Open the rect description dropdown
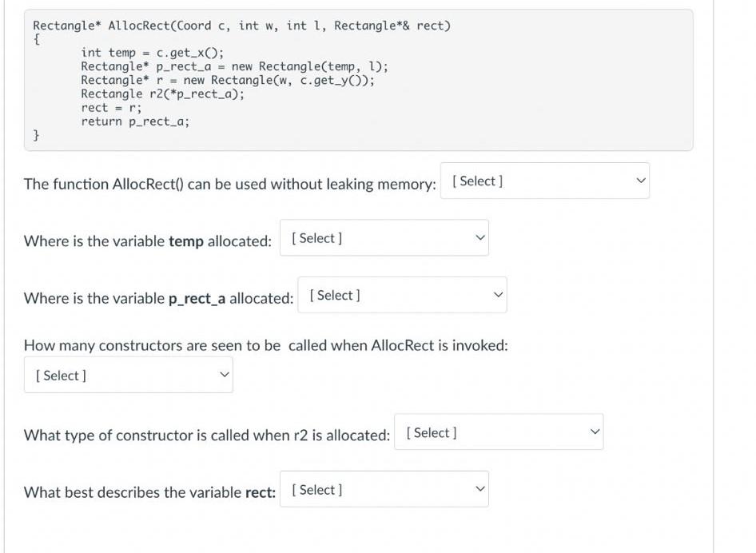Screen dimensions: 756x553 coord(384,488)
